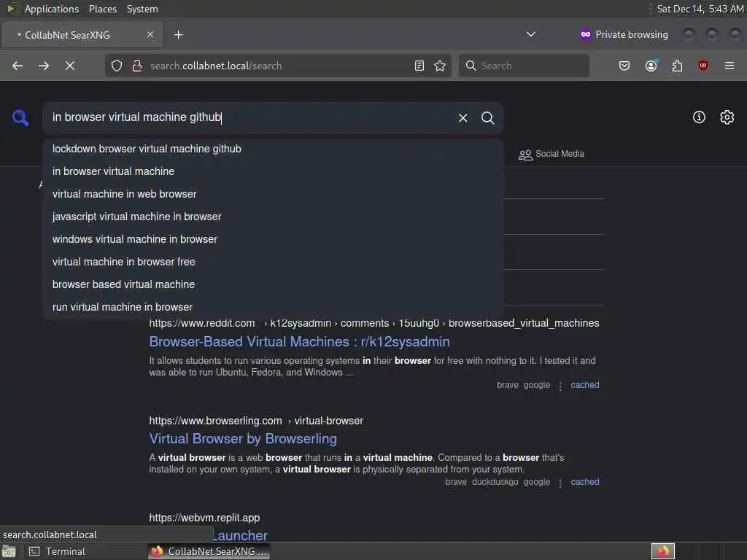Choose suggestion 'run virtual machine in browser'
The width and height of the screenshot is (747, 560).
273,307
